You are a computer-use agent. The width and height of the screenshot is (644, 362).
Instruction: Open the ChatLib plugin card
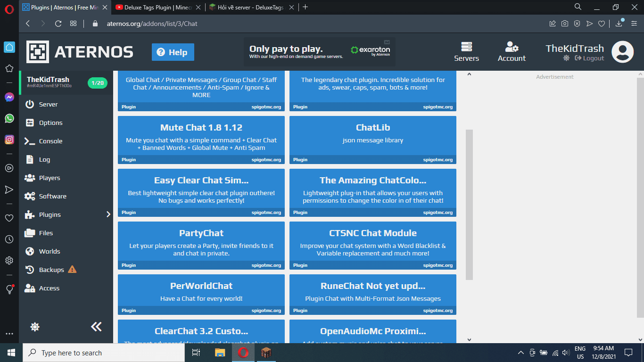pos(373,140)
